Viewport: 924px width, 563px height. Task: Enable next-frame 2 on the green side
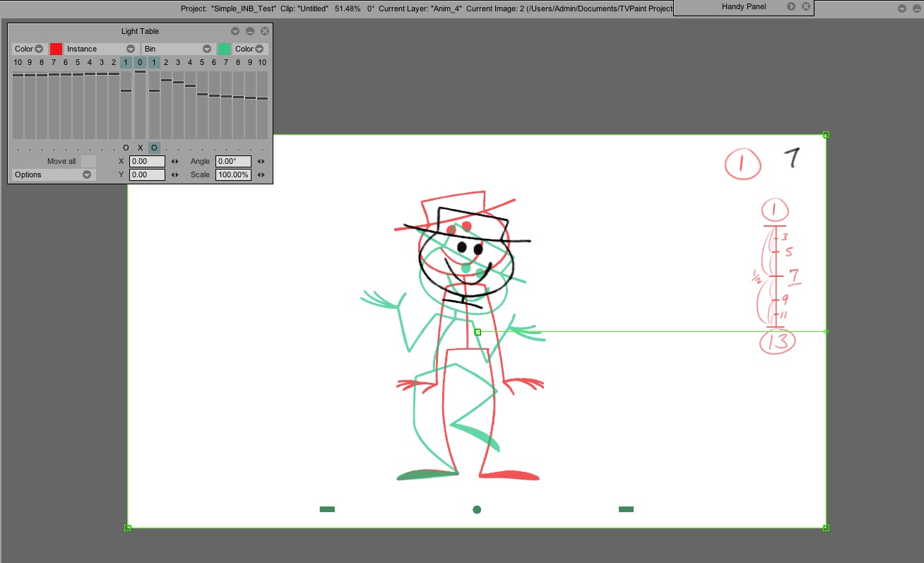pyautogui.click(x=166, y=62)
